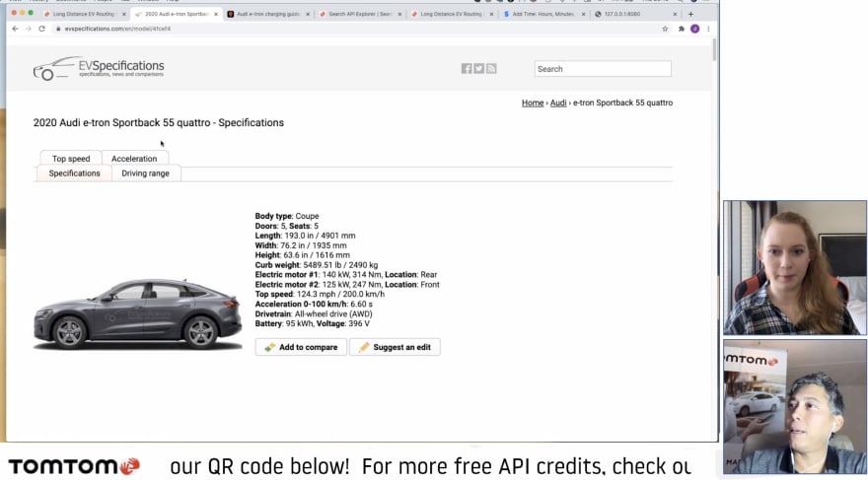Image resolution: width=868 pixels, height=480 pixels.
Task: Visit the EVSpecifications Twitter icon
Action: click(478, 69)
